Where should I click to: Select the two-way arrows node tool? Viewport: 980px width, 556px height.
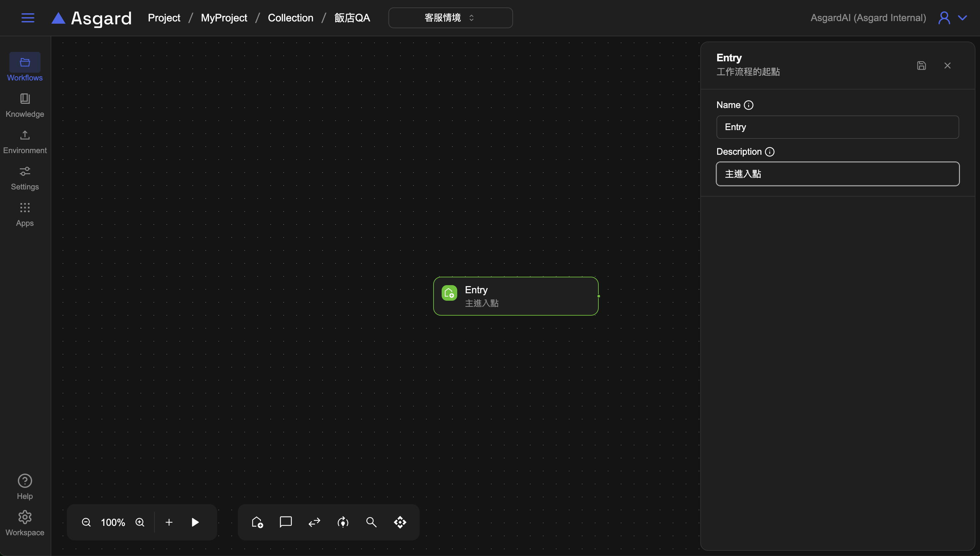coord(314,522)
